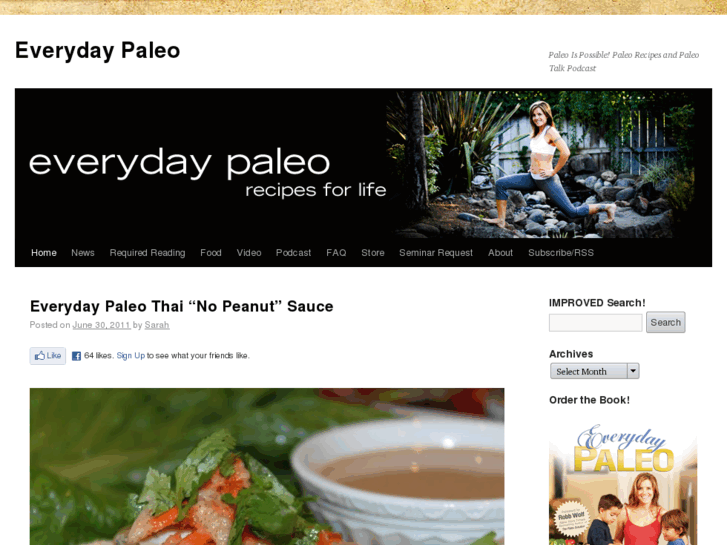This screenshot has height=545, width=727.
Task: Open author Sarah's link
Action: click(x=157, y=325)
